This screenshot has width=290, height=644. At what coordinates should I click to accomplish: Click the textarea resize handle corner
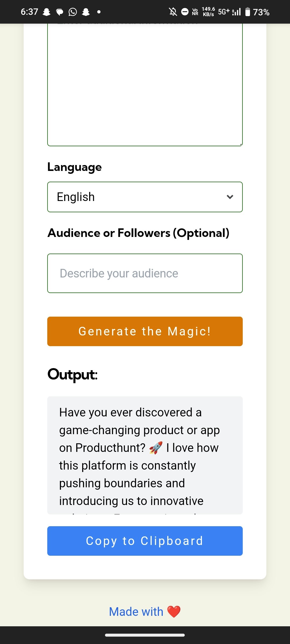tap(241, 144)
